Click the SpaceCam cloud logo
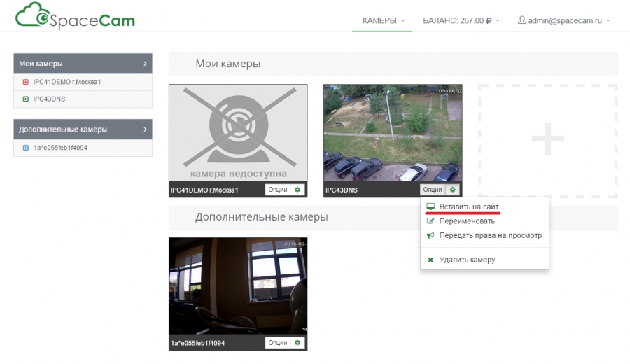Image resolution: width=630 pixels, height=364 pixels. click(75, 16)
